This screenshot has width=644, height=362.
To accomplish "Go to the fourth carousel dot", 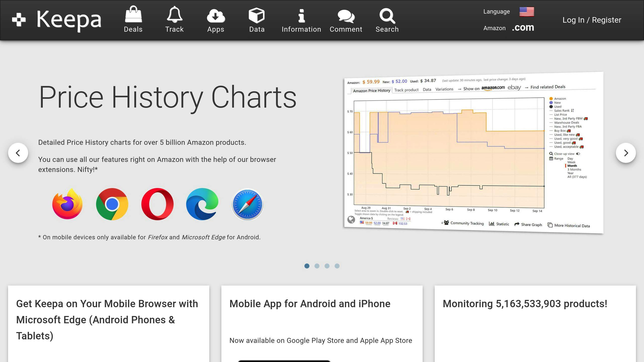I will coord(337,266).
